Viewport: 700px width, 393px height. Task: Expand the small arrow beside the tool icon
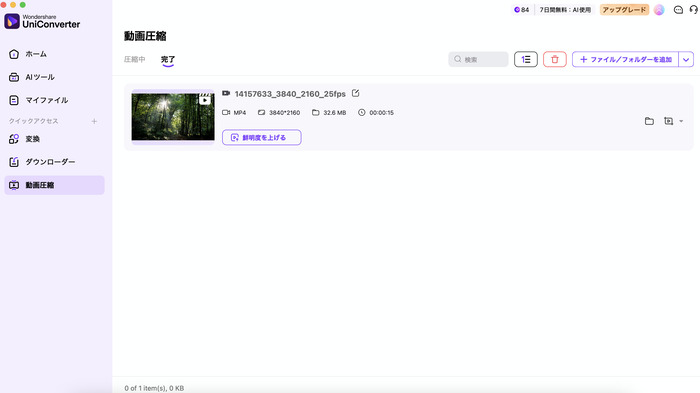tap(681, 121)
